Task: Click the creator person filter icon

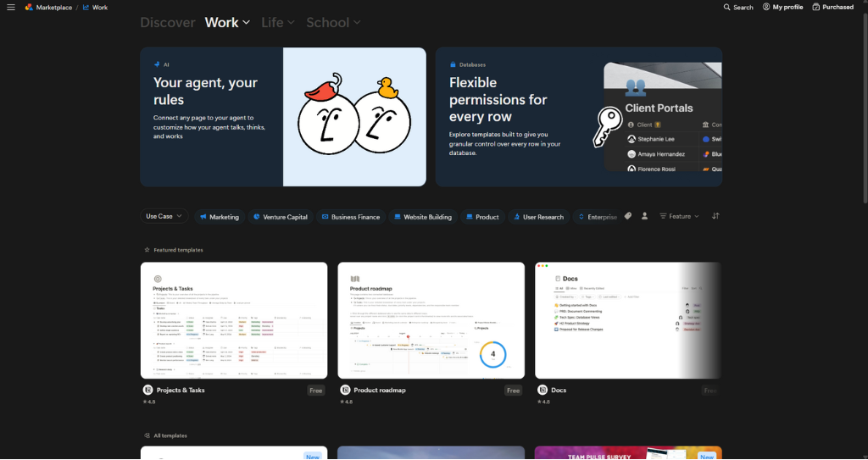Action: coord(644,216)
